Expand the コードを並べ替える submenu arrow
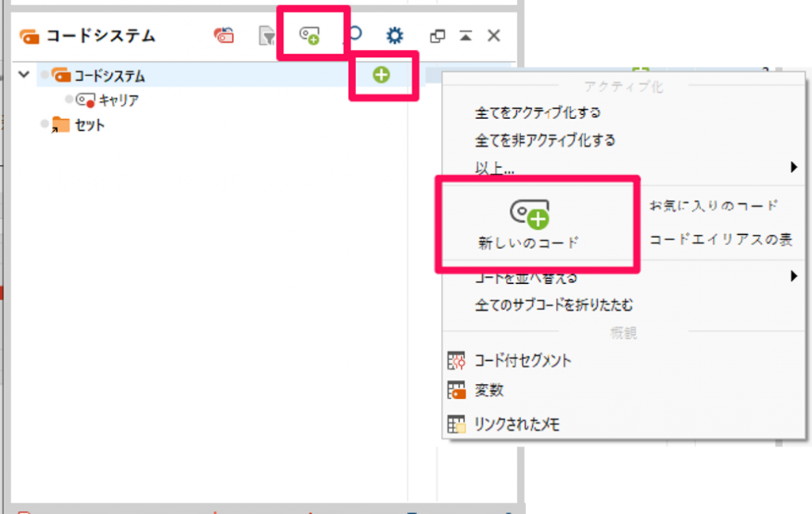Image resolution: width=812 pixels, height=514 pixels. coord(793,277)
